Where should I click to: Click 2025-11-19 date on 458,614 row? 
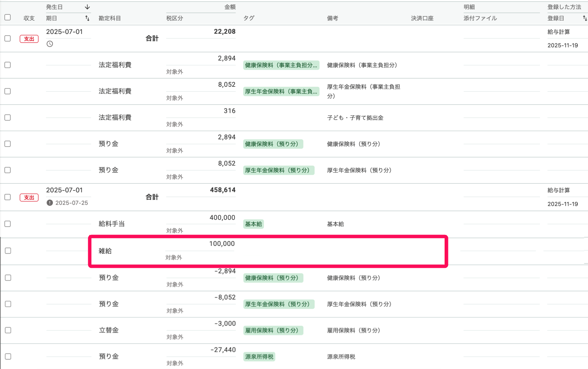563,204
